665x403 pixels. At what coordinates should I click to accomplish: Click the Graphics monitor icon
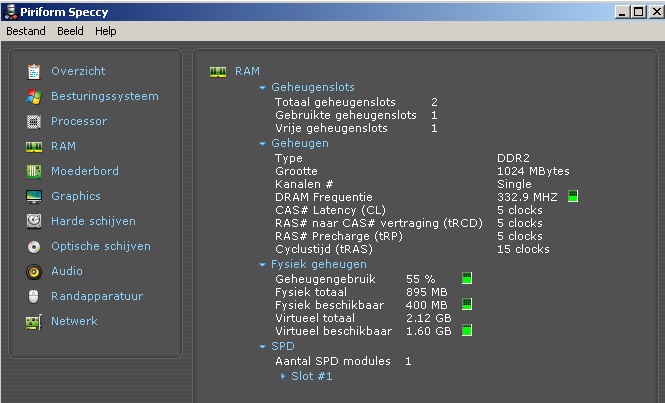pyautogui.click(x=34, y=196)
